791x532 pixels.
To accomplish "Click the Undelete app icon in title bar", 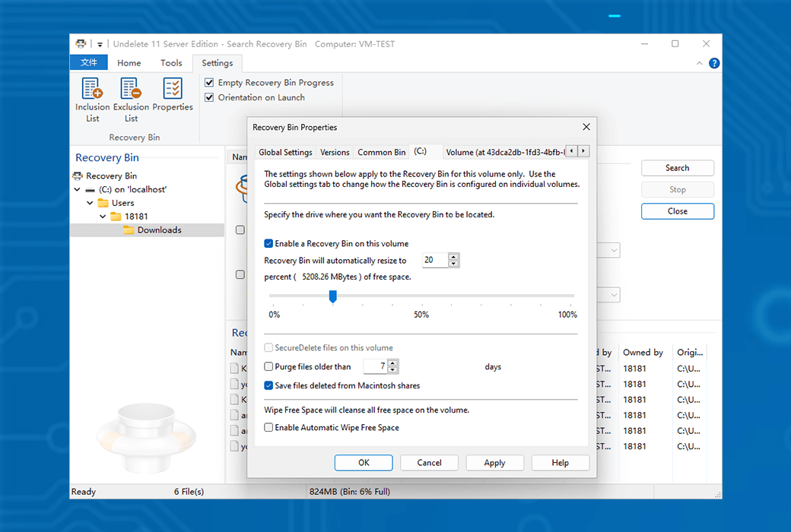I will 81,44.
